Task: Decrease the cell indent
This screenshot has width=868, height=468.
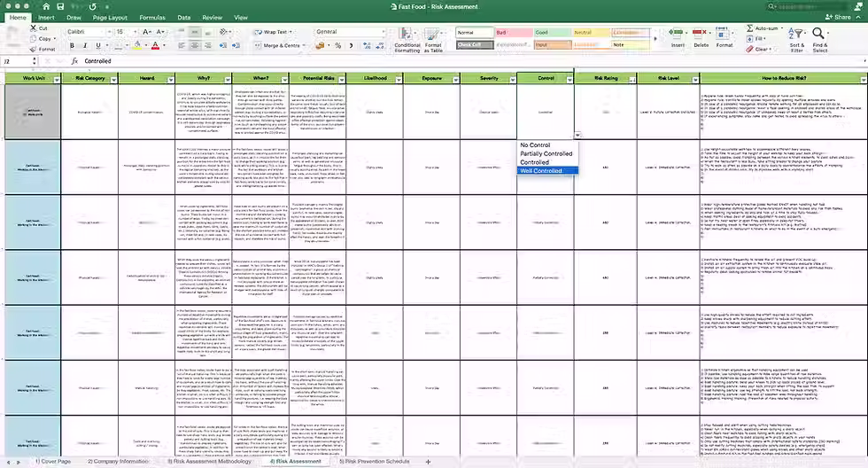Action: [223, 45]
